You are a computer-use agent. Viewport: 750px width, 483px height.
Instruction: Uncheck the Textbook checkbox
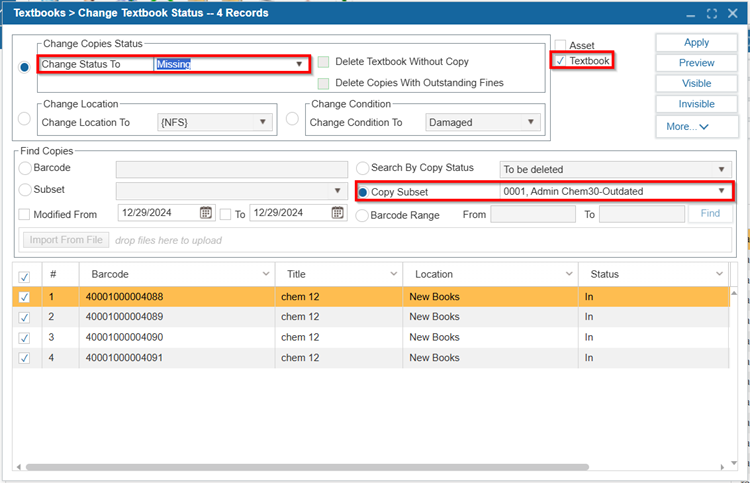point(560,61)
